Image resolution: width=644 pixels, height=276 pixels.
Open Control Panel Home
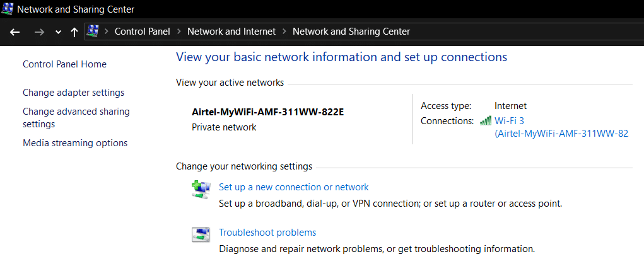click(x=64, y=64)
